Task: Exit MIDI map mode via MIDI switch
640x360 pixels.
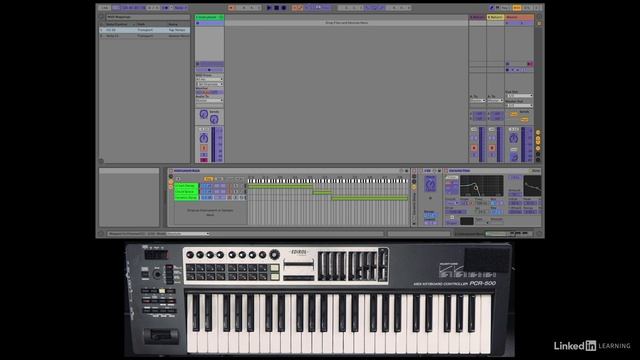Action: [x=517, y=8]
